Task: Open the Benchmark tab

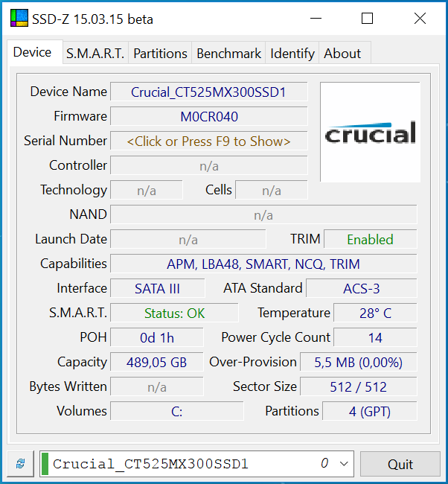Action: coord(228,54)
